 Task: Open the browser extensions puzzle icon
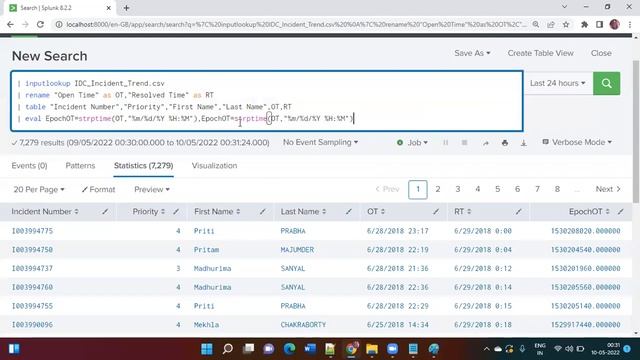click(x=584, y=24)
